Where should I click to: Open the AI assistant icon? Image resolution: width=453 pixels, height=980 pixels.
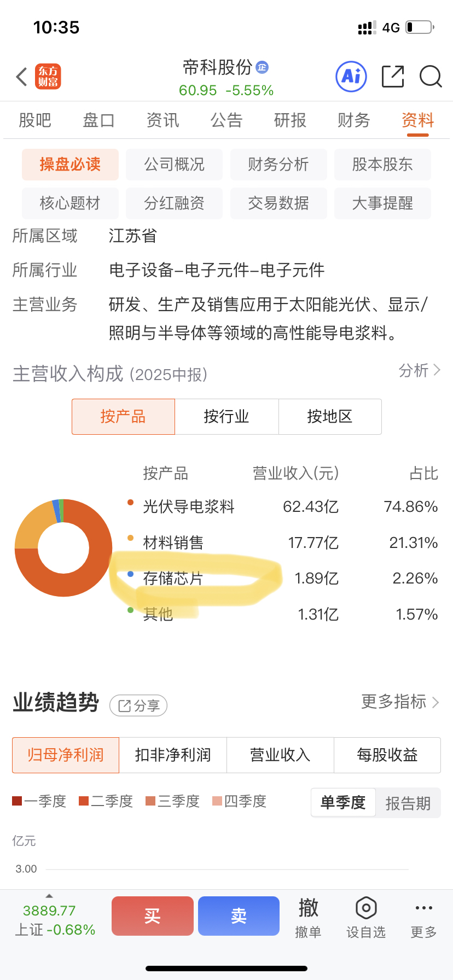(x=351, y=77)
